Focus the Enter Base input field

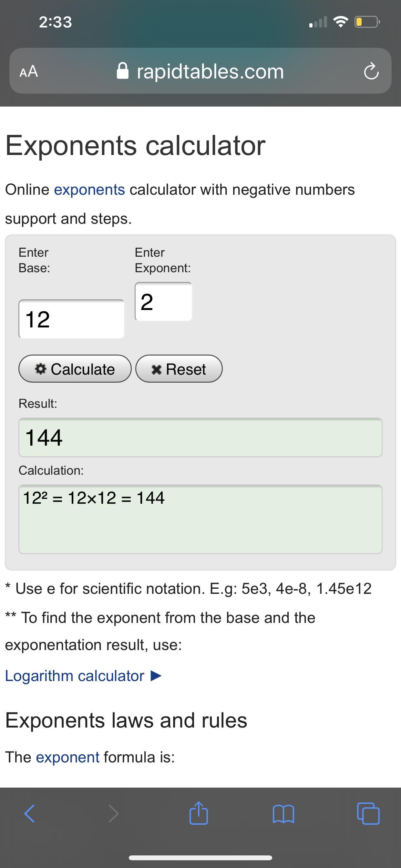click(71, 319)
